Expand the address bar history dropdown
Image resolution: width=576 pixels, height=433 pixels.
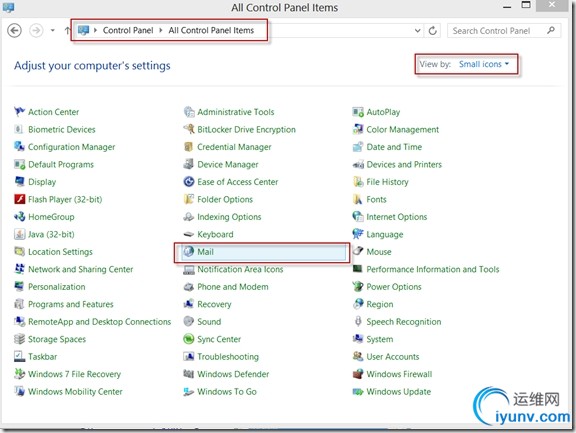[418, 30]
